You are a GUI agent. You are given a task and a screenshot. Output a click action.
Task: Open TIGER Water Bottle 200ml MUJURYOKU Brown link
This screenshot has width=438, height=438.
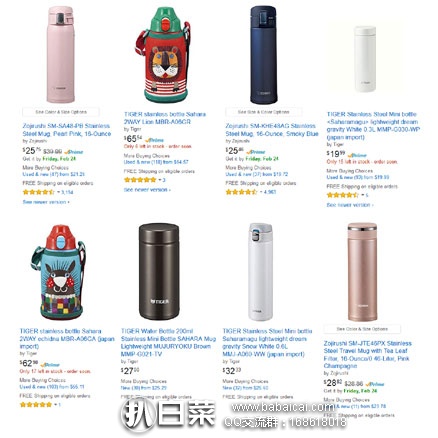point(168,343)
